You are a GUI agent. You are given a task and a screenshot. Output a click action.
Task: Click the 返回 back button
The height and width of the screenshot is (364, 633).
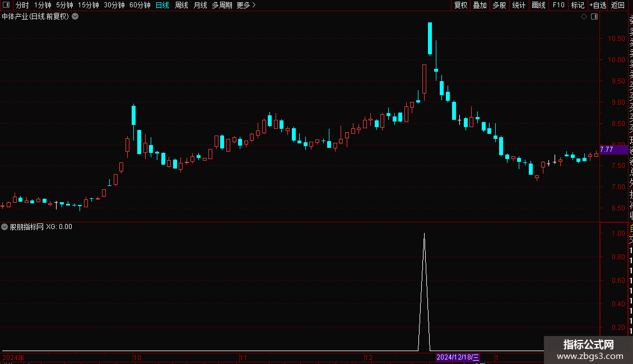tap(618, 5)
